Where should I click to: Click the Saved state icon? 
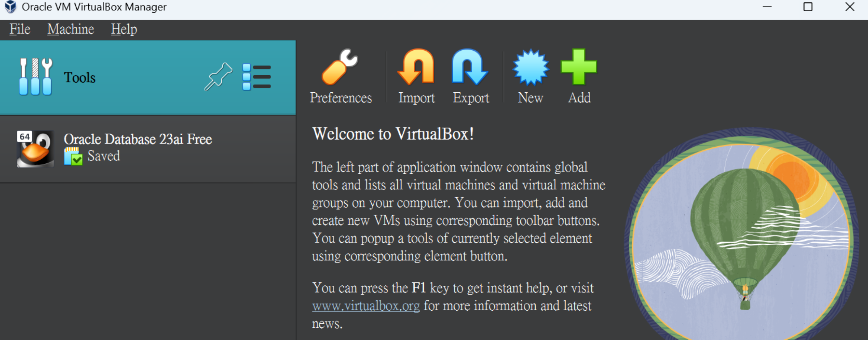73,156
